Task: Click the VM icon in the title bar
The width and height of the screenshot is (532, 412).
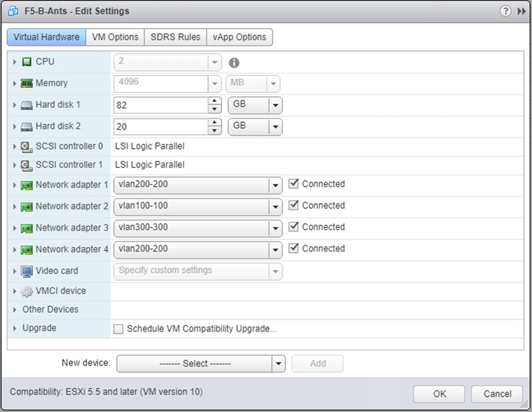Action: coord(13,11)
